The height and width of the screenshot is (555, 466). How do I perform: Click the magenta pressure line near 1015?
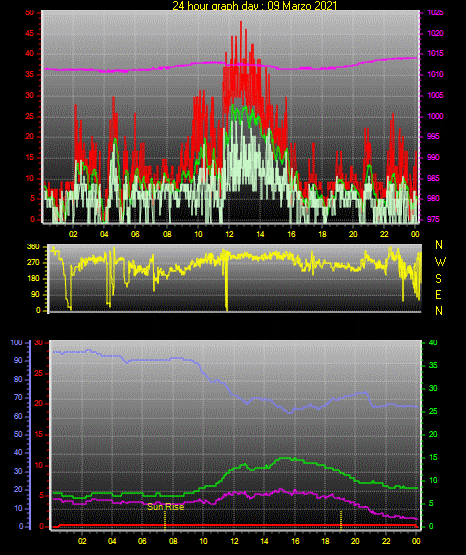click(x=407, y=58)
